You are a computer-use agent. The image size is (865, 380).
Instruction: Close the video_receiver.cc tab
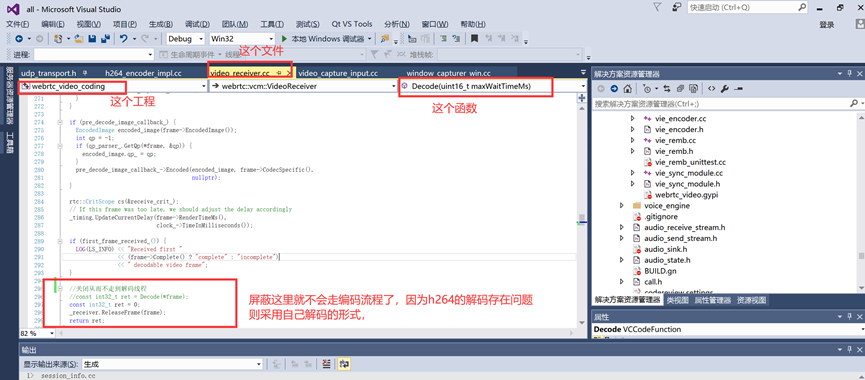point(289,73)
